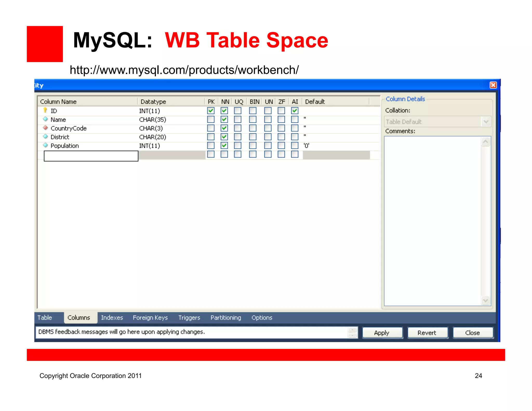
Task: Uncheck AI for the ID column
Action: [295, 111]
